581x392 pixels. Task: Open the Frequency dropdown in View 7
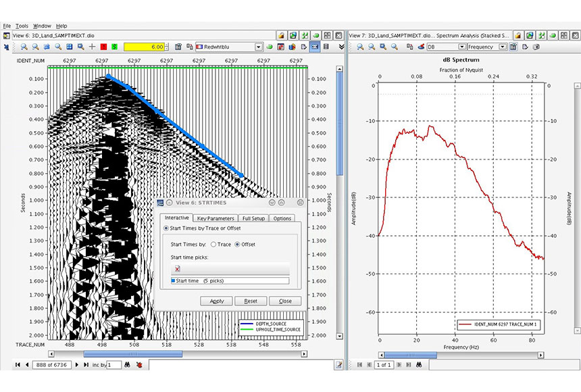pyautogui.click(x=501, y=47)
